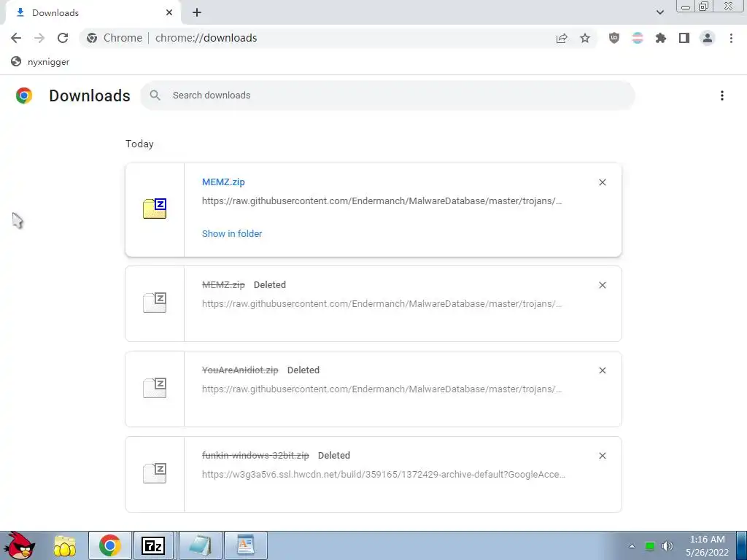This screenshot has width=747, height=560.
Task: Remove the active MEMZ.zip entry from list
Action: [x=602, y=182]
